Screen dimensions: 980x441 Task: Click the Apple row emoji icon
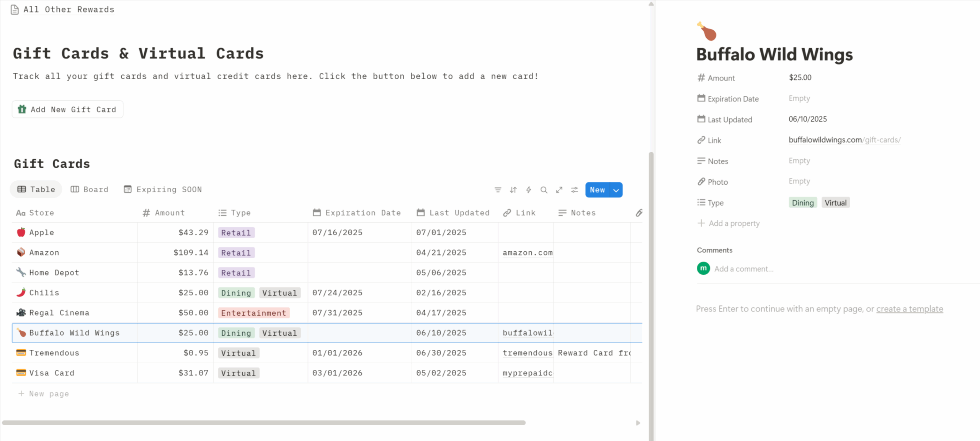click(21, 232)
